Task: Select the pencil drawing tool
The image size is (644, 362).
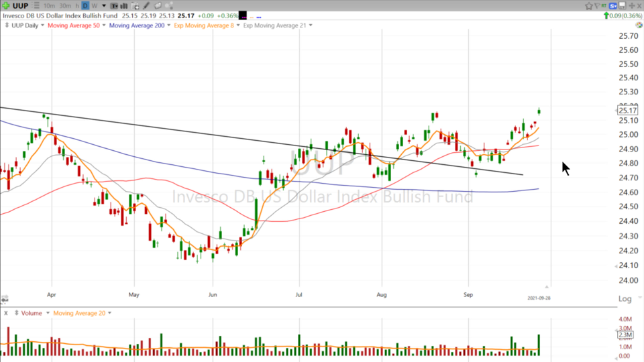Action: coord(146,6)
